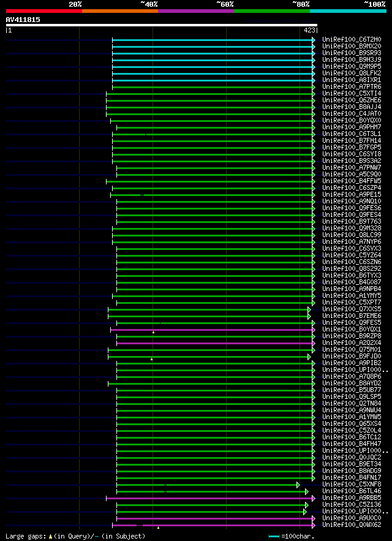Image resolution: width=392 pixels, height=541 pixels.
Task: Click the red 20% identity legend segment
Action: click(x=44, y=11)
